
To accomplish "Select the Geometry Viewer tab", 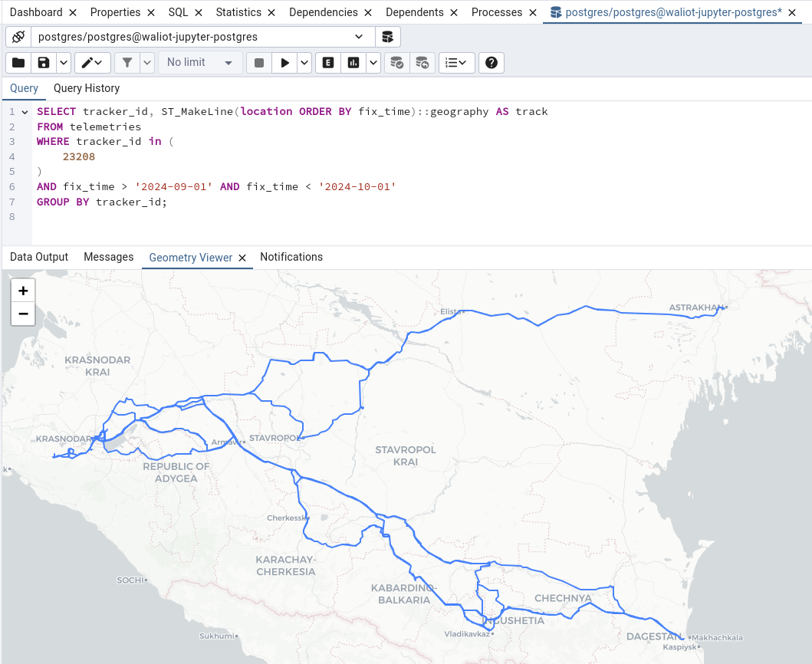I will coord(191,258).
